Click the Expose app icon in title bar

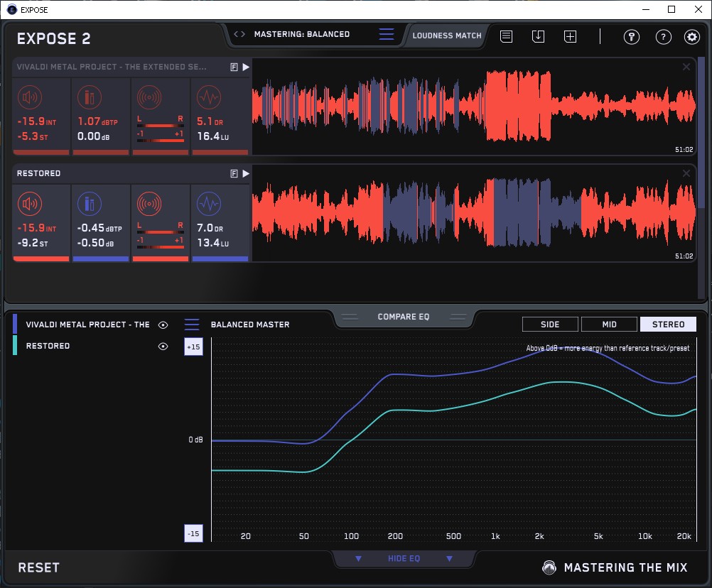click(12, 9)
